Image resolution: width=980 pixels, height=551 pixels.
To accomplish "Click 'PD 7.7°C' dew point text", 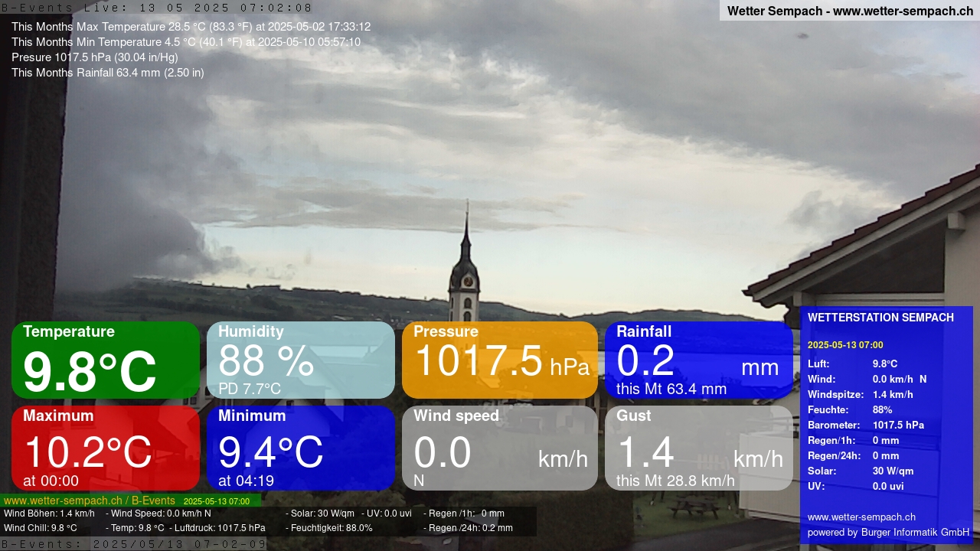I will [250, 389].
